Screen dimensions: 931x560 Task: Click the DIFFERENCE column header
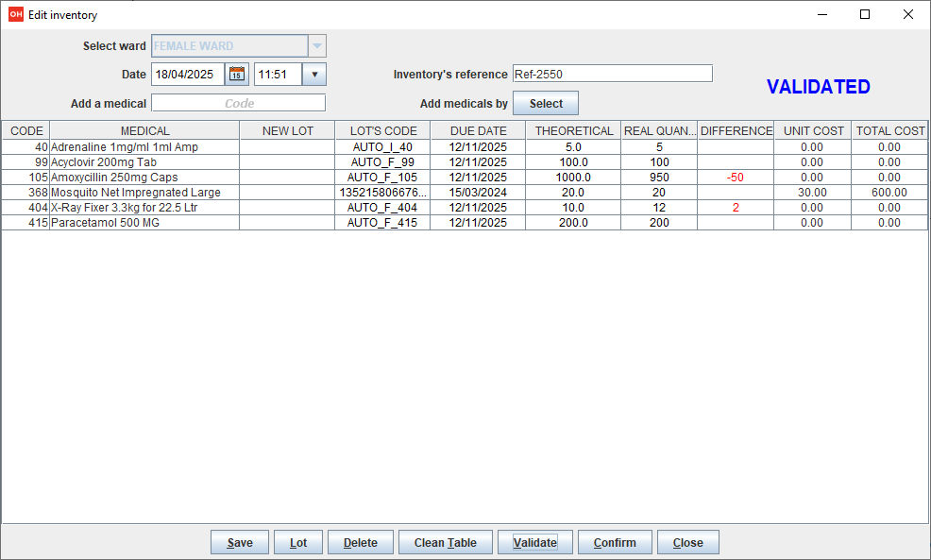(x=736, y=130)
